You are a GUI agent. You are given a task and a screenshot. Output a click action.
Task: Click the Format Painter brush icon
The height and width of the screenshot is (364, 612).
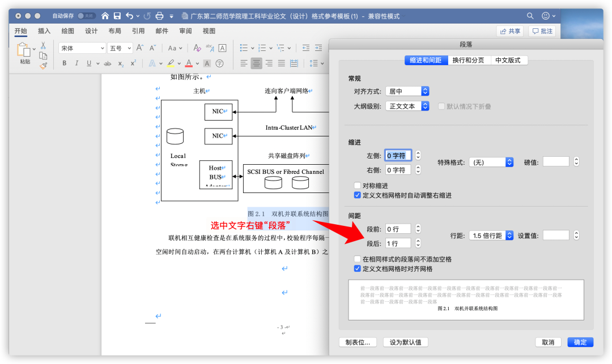(x=43, y=66)
